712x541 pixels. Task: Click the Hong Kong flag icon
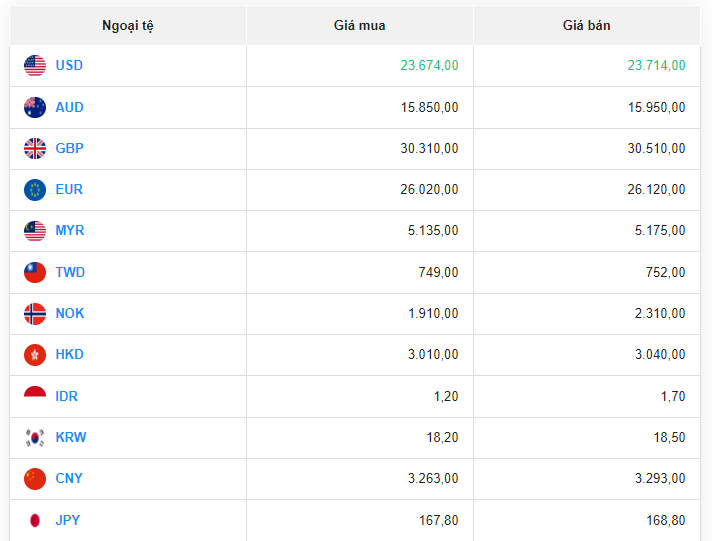pos(35,355)
